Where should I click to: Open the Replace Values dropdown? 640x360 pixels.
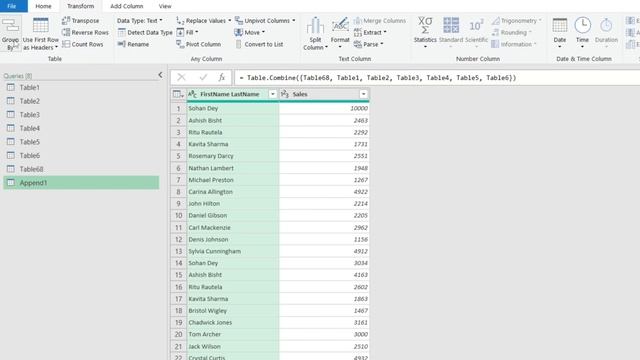click(x=204, y=20)
